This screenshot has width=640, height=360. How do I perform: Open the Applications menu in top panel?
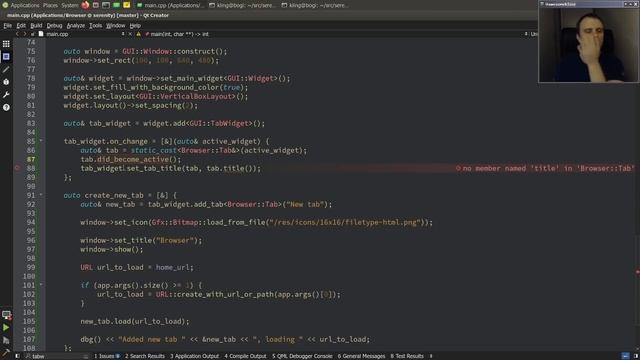21,5
